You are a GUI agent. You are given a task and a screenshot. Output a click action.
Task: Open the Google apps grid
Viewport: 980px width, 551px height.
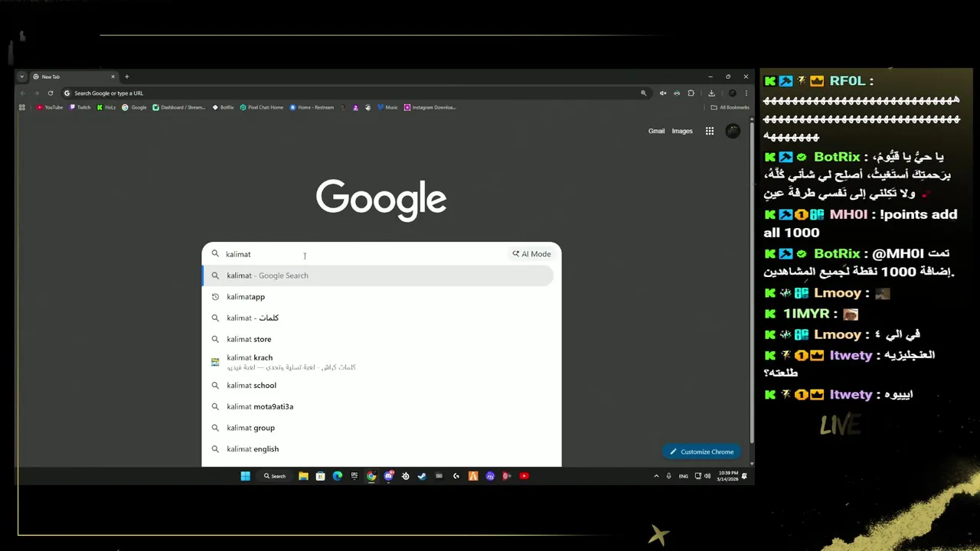point(710,131)
